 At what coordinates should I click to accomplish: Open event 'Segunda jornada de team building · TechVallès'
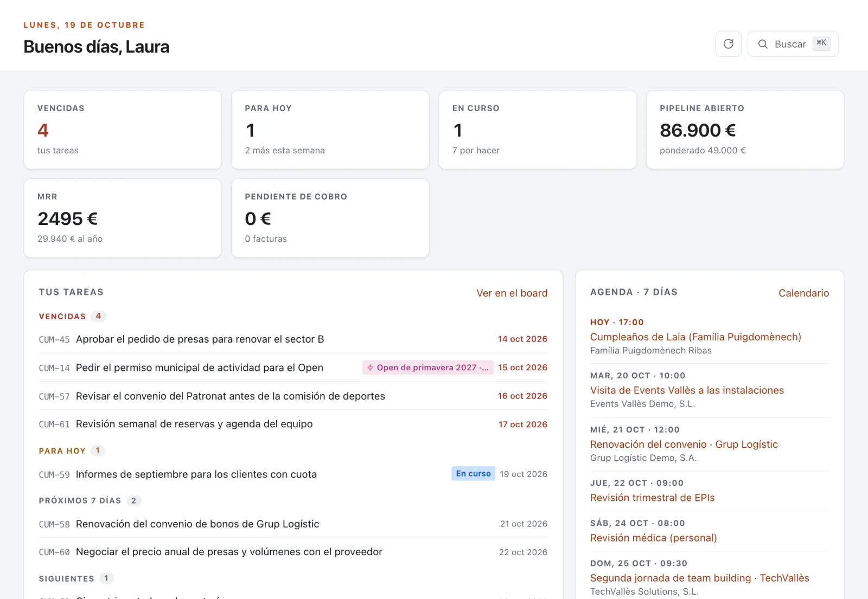699,578
